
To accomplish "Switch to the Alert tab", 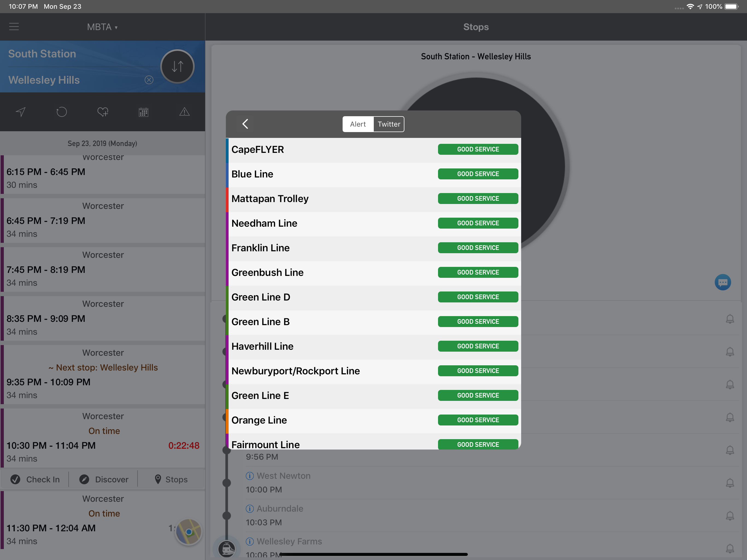I will tap(358, 124).
